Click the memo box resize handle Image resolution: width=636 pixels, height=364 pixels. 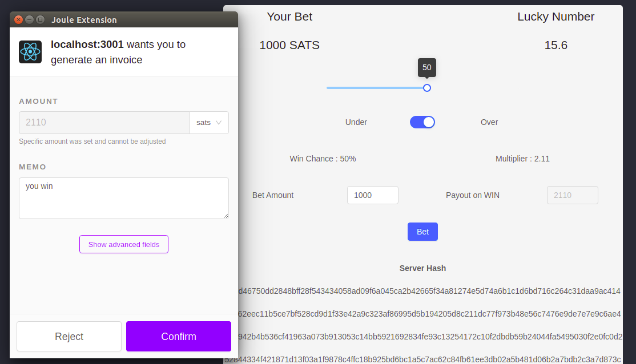pos(226,216)
